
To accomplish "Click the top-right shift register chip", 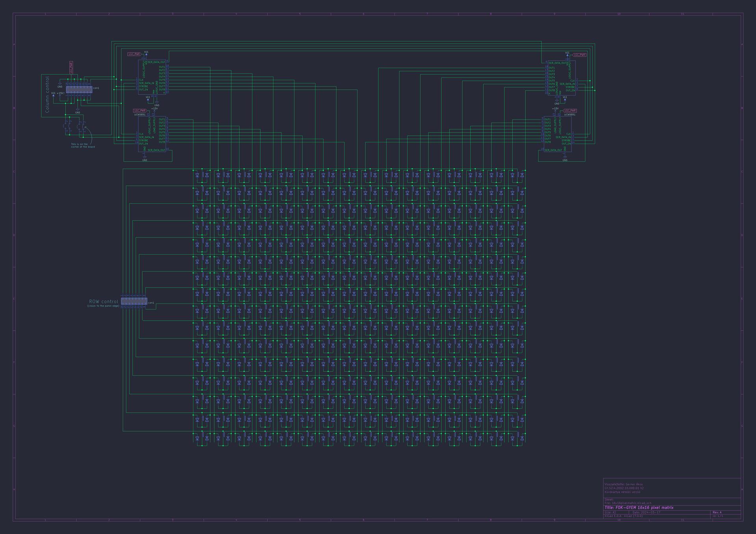I will 561,78.
